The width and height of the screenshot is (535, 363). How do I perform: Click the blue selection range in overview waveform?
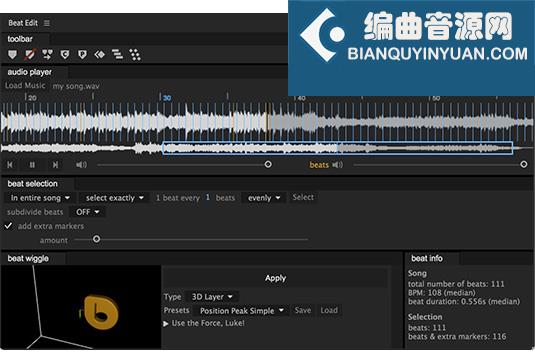pyautogui.click(x=337, y=148)
